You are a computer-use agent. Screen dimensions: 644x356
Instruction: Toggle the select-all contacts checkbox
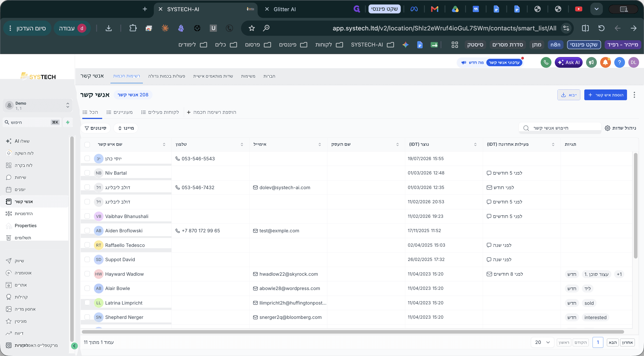(87, 144)
